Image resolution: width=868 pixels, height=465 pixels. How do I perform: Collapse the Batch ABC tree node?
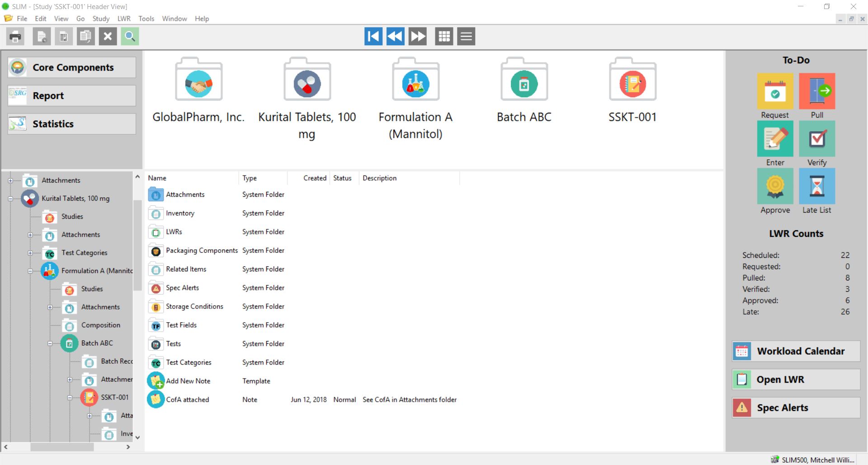[x=50, y=343]
